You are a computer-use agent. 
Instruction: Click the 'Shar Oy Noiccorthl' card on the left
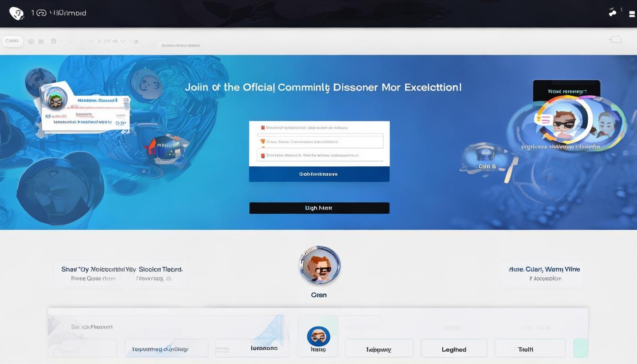pos(121,274)
